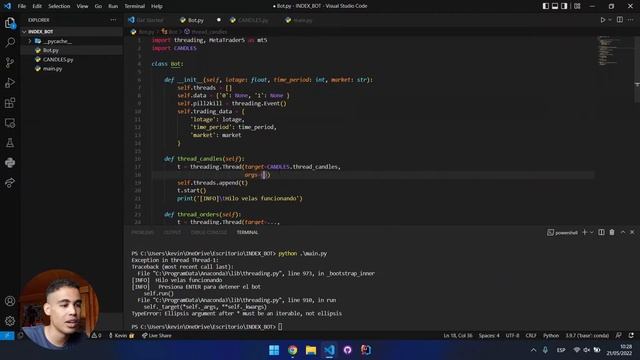640x360 pixels.
Task: Switch to the main.py editor tab
Action: click(x=299, y=20)
